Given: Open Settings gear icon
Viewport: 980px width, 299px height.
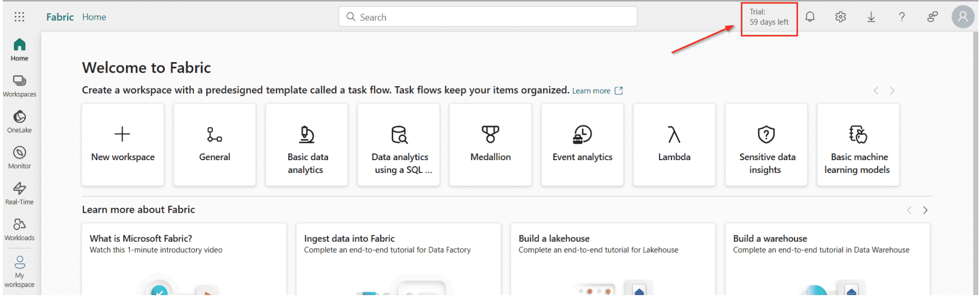Looking at the screenshot, I should [x=841, y=17].
